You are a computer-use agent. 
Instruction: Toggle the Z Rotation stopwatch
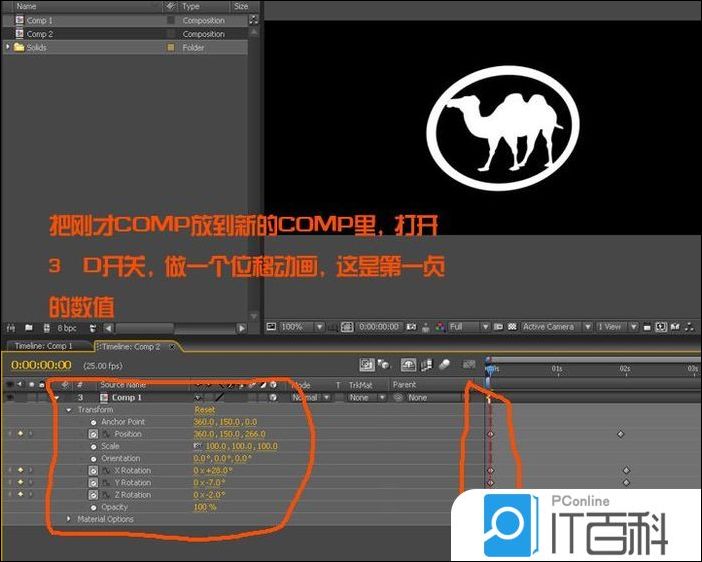(93, 495)
